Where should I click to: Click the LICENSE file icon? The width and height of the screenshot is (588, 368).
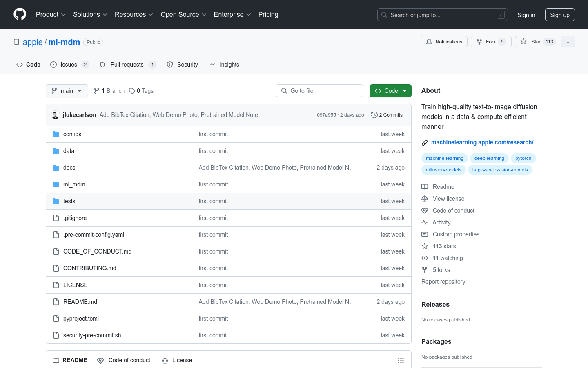56,285
